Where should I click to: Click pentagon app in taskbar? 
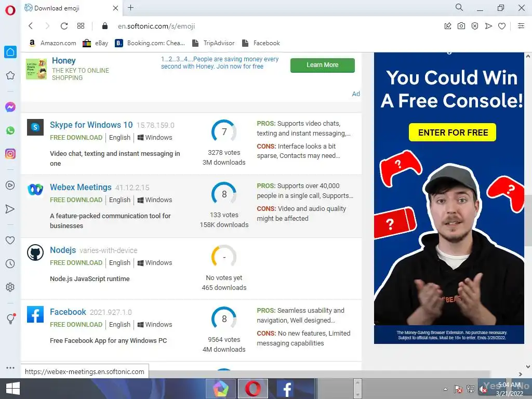(221, 389)
